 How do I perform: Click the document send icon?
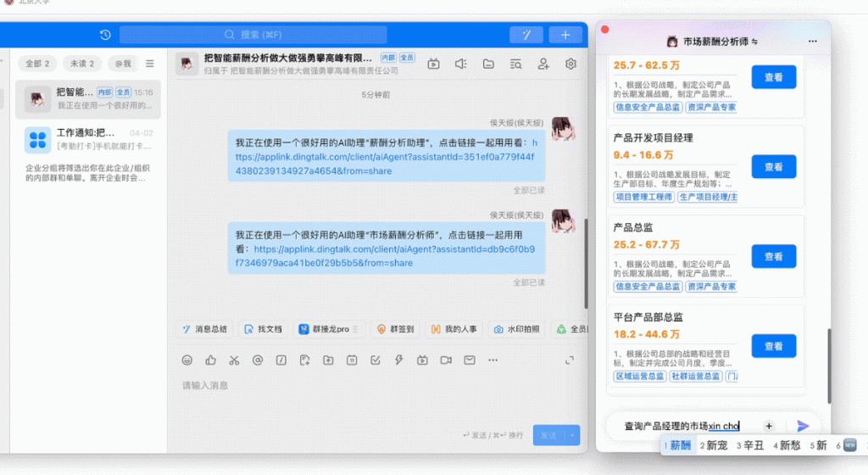[304, 360]
